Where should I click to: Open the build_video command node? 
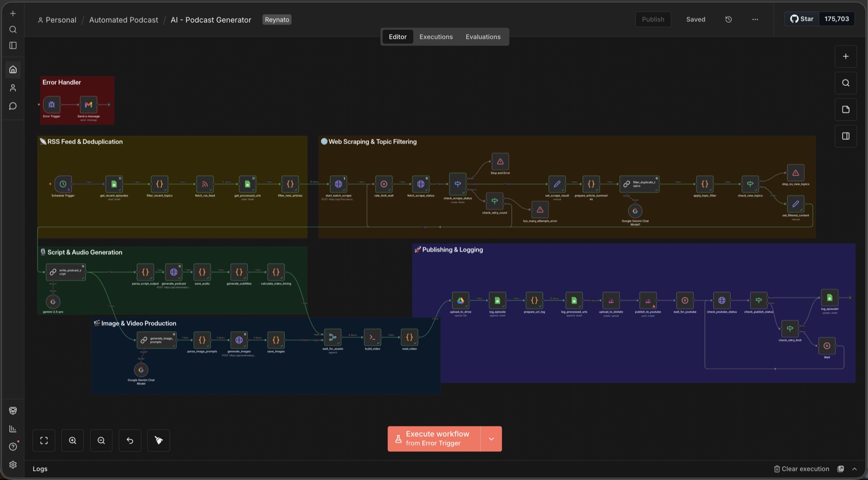[372, 337]
